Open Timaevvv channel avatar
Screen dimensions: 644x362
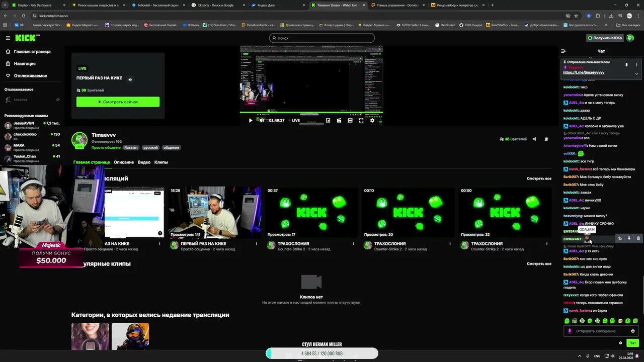[79, 140]
